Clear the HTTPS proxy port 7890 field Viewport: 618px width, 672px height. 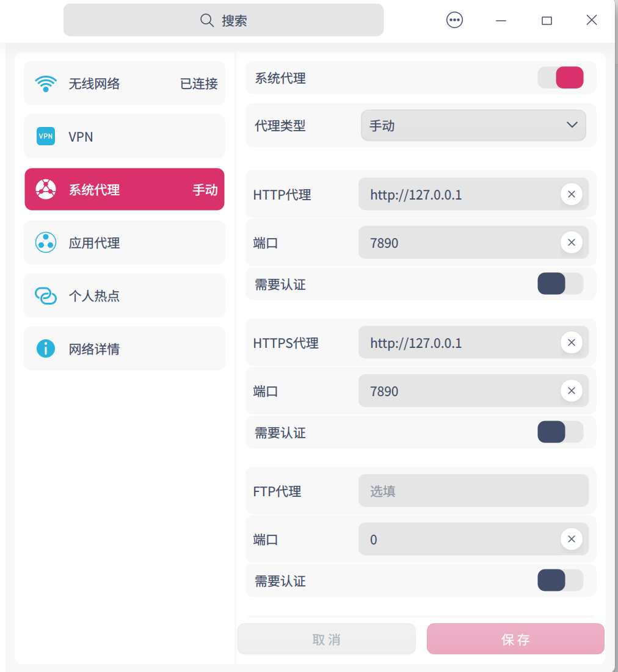pos(571,391)
